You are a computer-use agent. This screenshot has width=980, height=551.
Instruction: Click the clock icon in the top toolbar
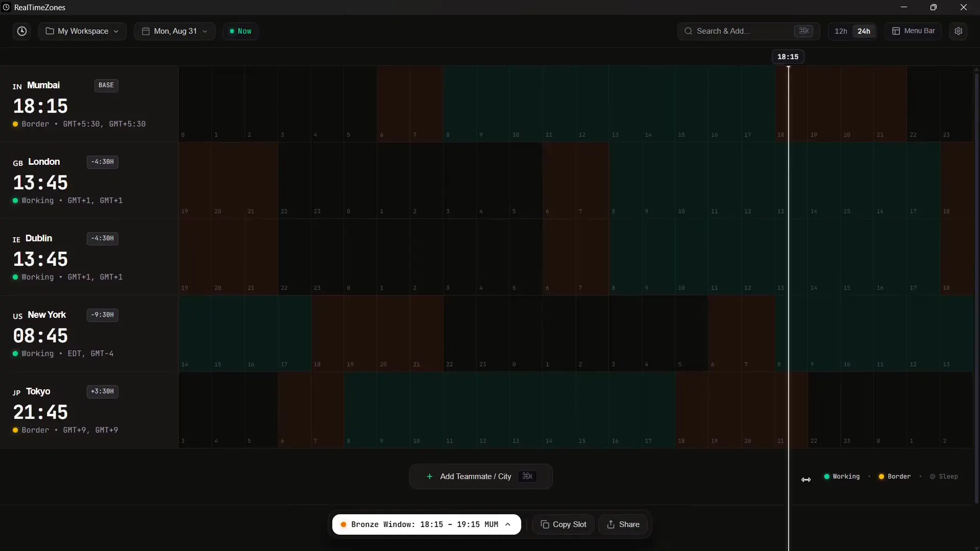[x=22, y=31]
